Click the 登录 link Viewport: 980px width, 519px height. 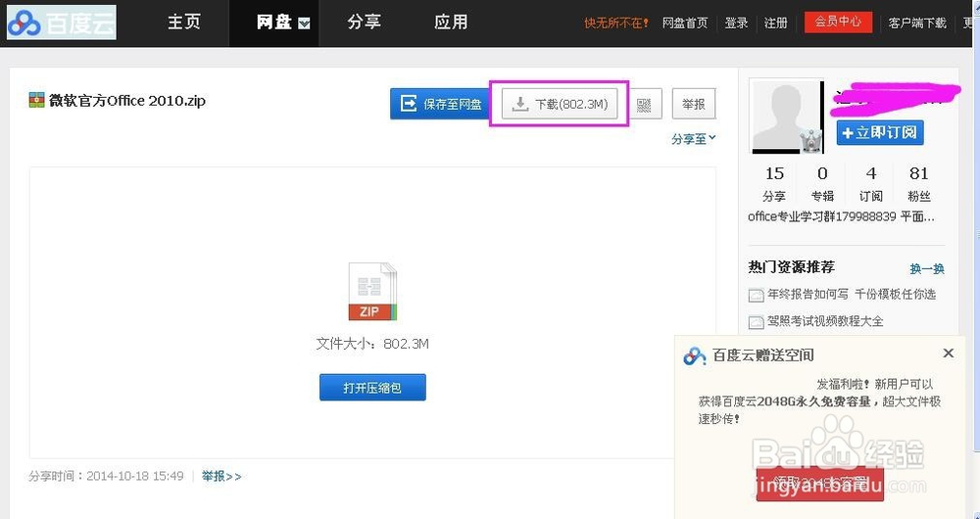(736, 24)
